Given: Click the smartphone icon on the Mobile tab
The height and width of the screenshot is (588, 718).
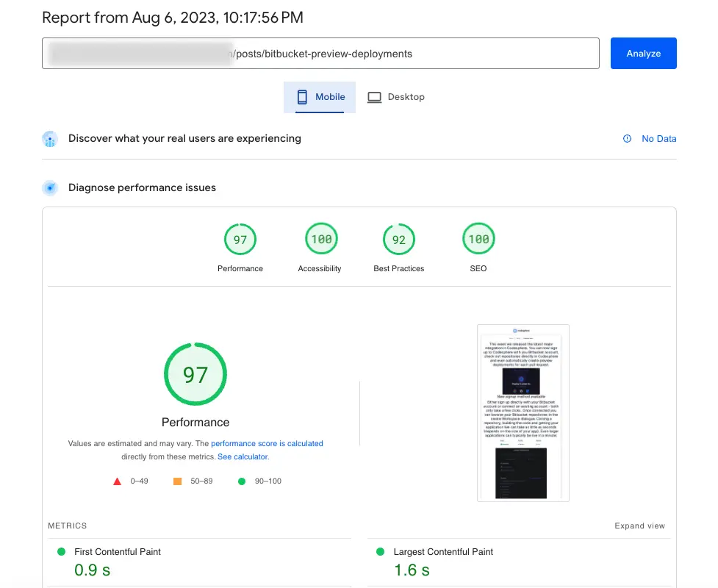Looking at the screenshot, I should tap(301, 96).
